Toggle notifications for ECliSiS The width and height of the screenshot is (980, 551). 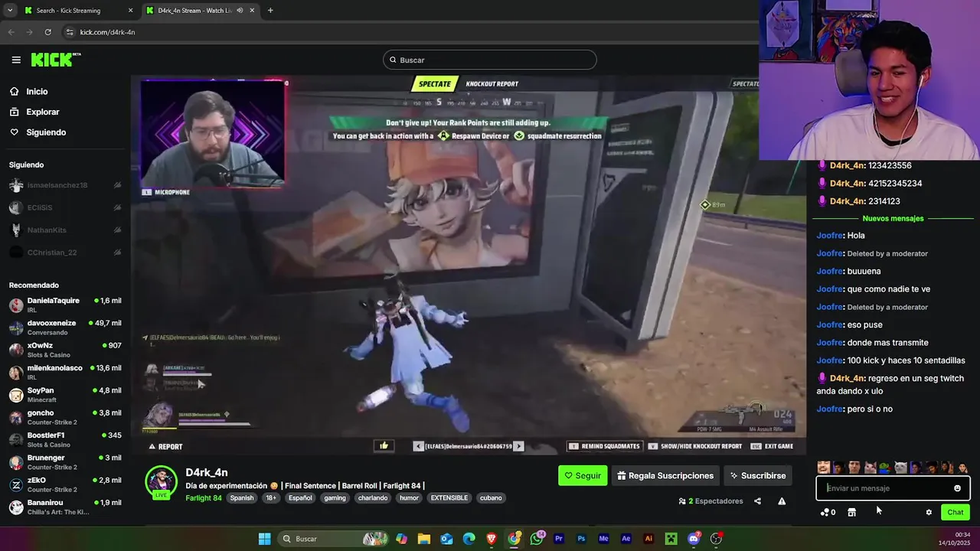[117, 207]
